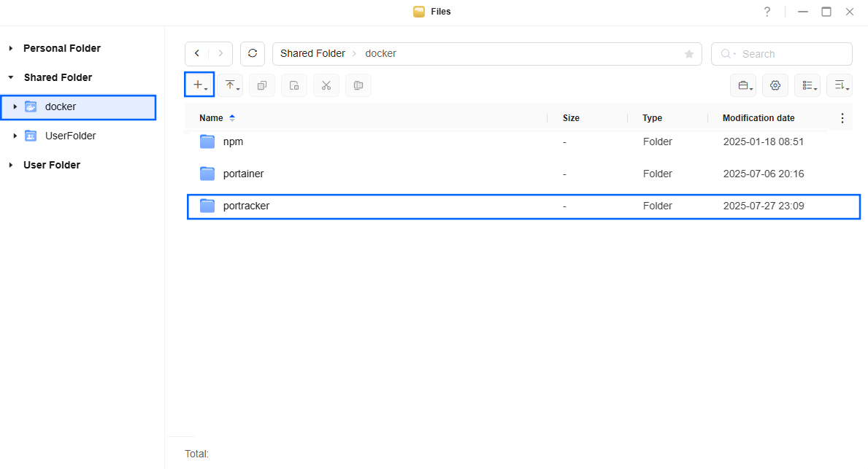The width and height of the screenshot is (868, 469).
Task: Go back with the left arrow
Action: point(197,54)
